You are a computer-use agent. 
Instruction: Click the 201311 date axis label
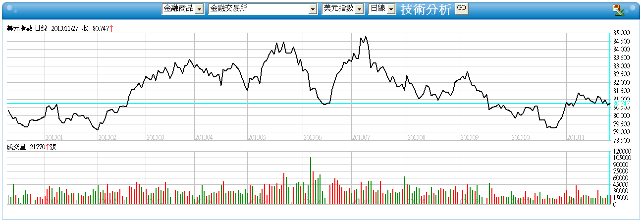coord(577,137)
